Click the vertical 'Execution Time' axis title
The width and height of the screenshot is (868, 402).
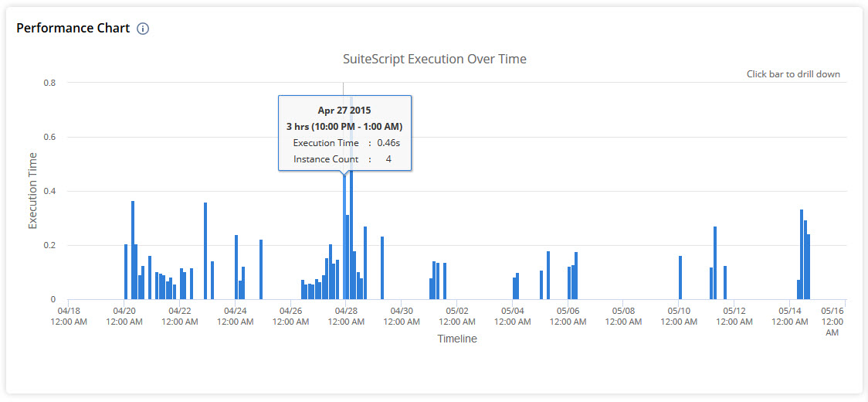click(32, 191)
